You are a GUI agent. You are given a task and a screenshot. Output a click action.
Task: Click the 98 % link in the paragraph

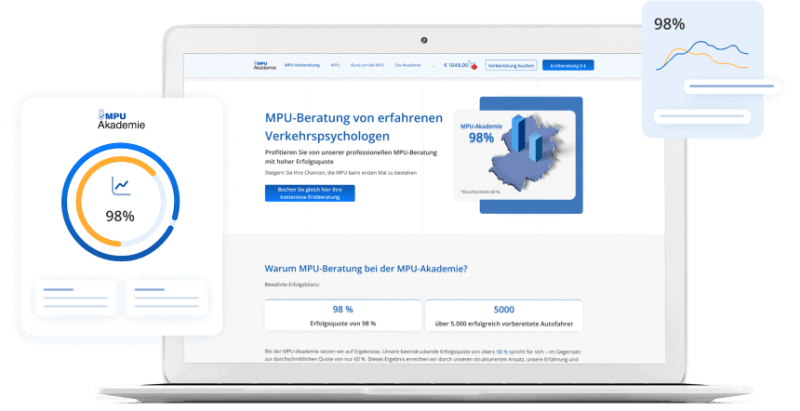tap(502, 352)
